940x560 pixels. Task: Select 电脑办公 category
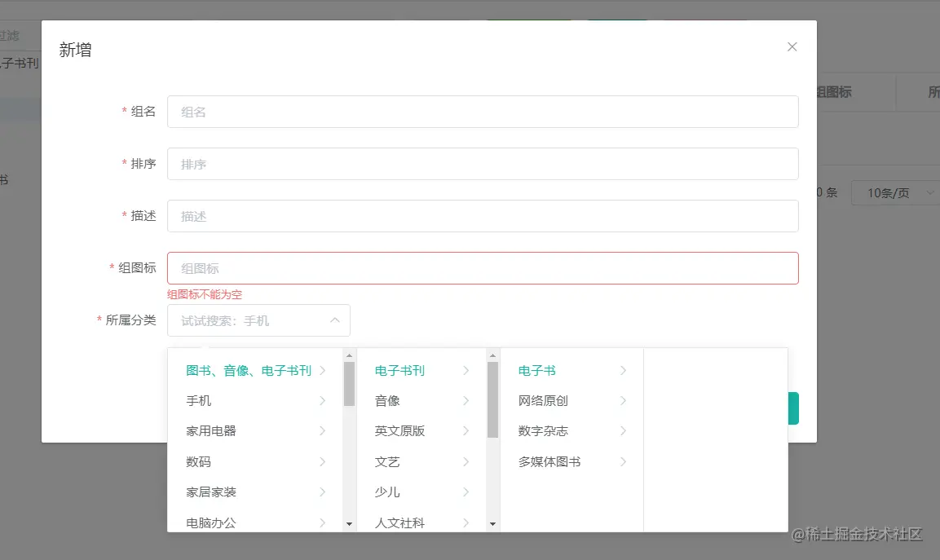point(211,523)
